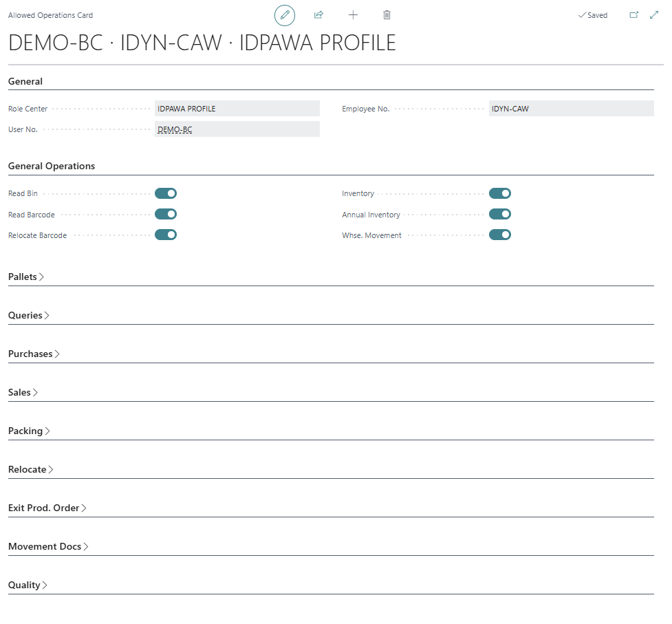The height and width of the screenshot is (624, 672).
Task: Click the DEMO-BC User No. value
Action: [x=175, y=129]
